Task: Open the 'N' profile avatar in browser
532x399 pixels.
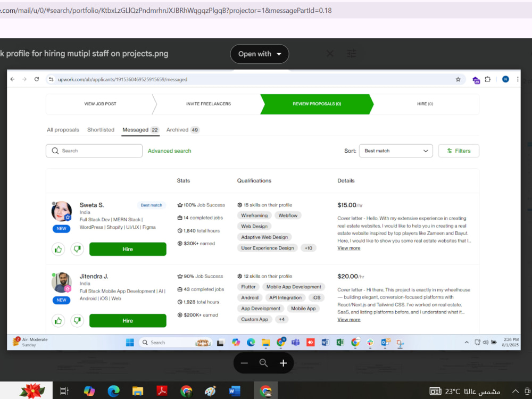Action: (505, 79)
